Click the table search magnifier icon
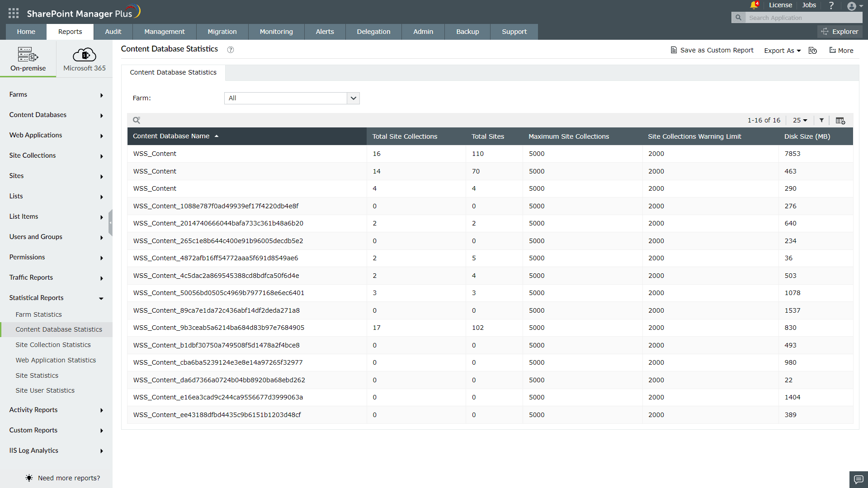 click(x=137, y=120)
